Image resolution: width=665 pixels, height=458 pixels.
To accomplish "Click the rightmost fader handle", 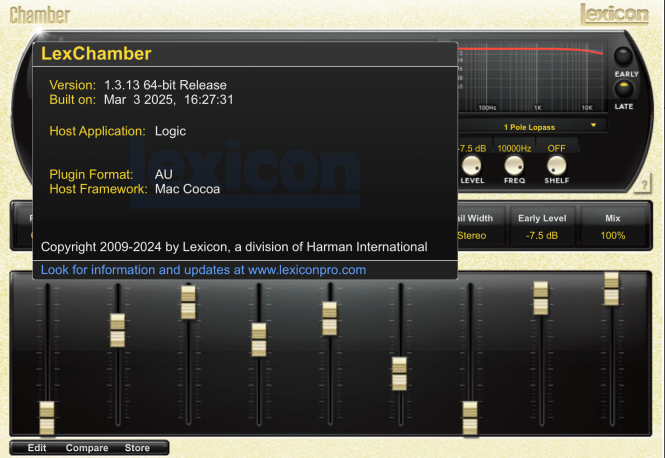I will tap(611, 288).
